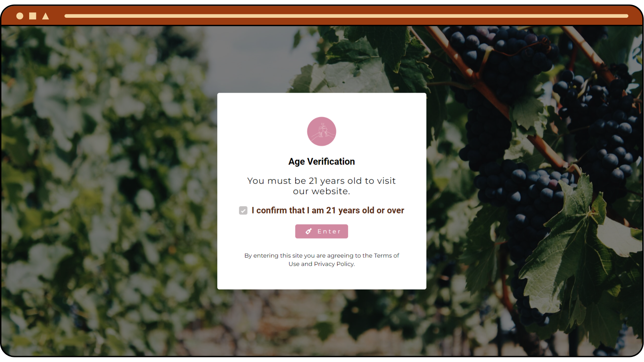This screenshot has height=362, width=644.
Task: Click the blurred vineyard left of the dialog
Action: coord(107,188)
